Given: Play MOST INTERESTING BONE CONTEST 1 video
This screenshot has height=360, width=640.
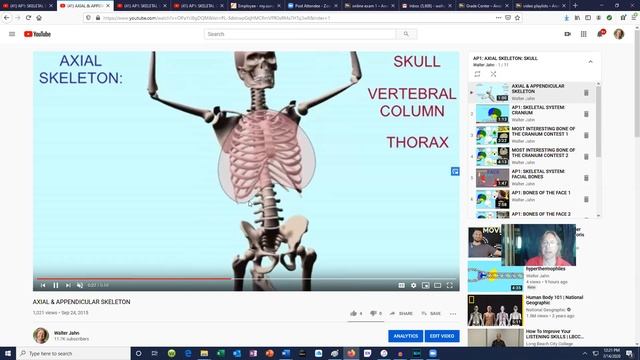Looking at the screenshot, I should 492,135.
